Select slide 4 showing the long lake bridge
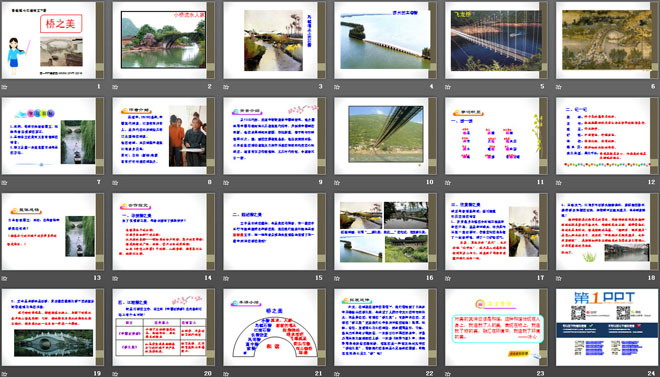 pyautogui.click(x=385, y=40)
